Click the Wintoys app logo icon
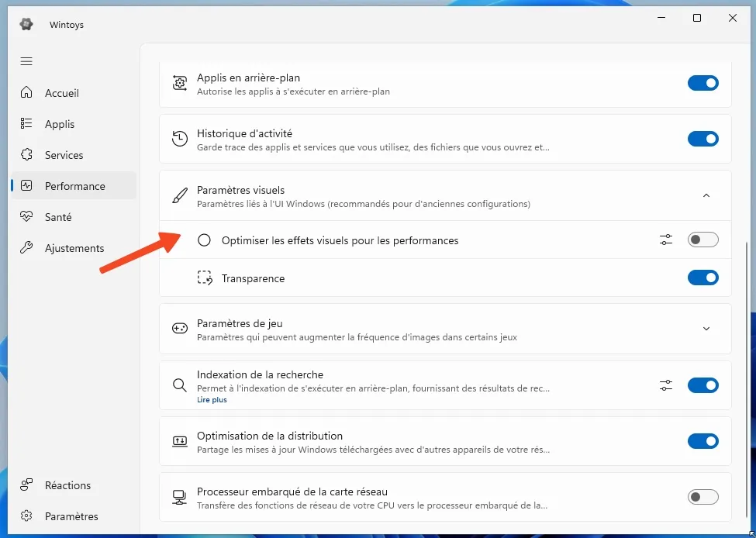The height and width of the screenshot is (538, 756). pyautogui.click(x=26, y=24)
